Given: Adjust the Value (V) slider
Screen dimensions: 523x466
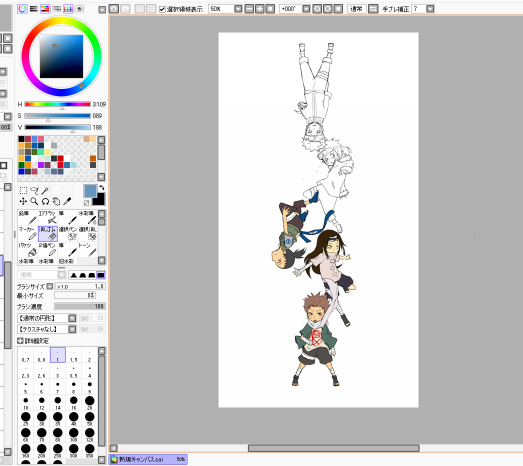Looking at the screenshot, I should click(58, 127).
